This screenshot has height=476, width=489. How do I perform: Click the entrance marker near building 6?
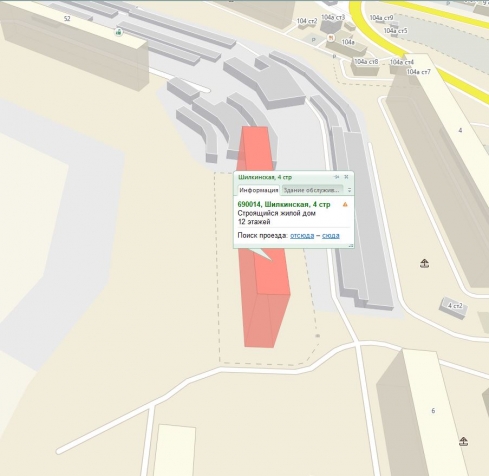463,442
